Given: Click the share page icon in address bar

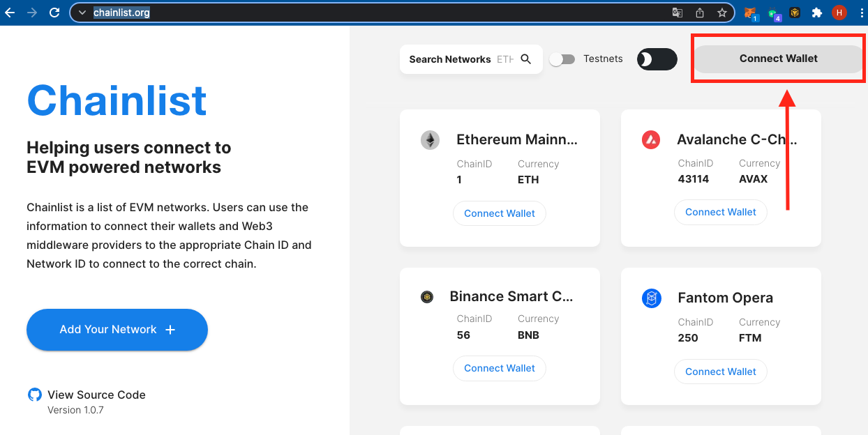Looking at the screenshot, I should click(700, 13).
